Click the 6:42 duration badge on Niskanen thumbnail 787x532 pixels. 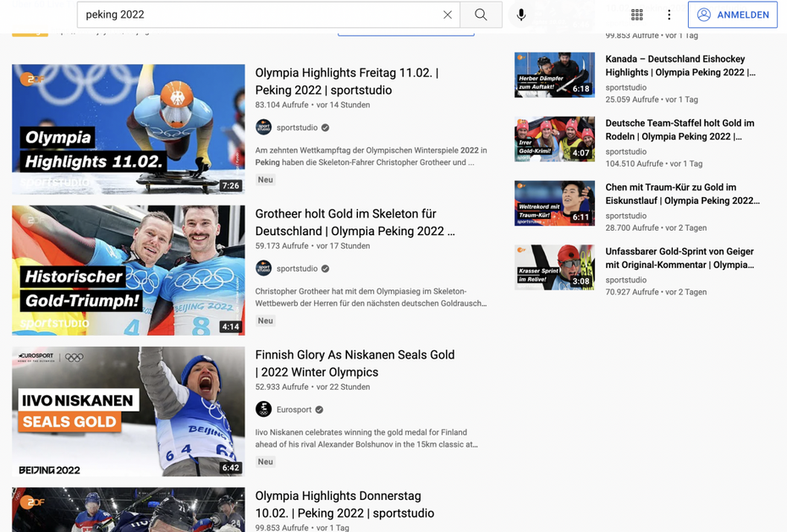pos(231,468)
